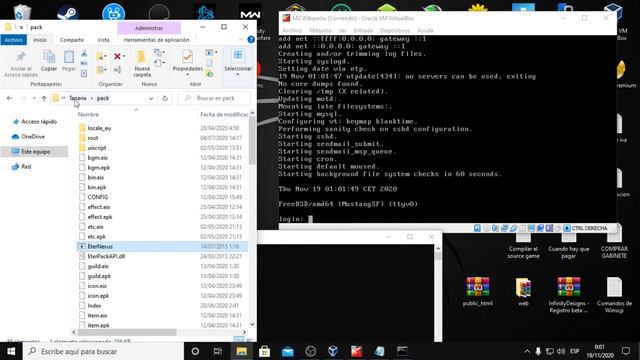The image size is (640, 360).
Task: Open the quick access toolbar dropdown
Action: tap(21, 27)
